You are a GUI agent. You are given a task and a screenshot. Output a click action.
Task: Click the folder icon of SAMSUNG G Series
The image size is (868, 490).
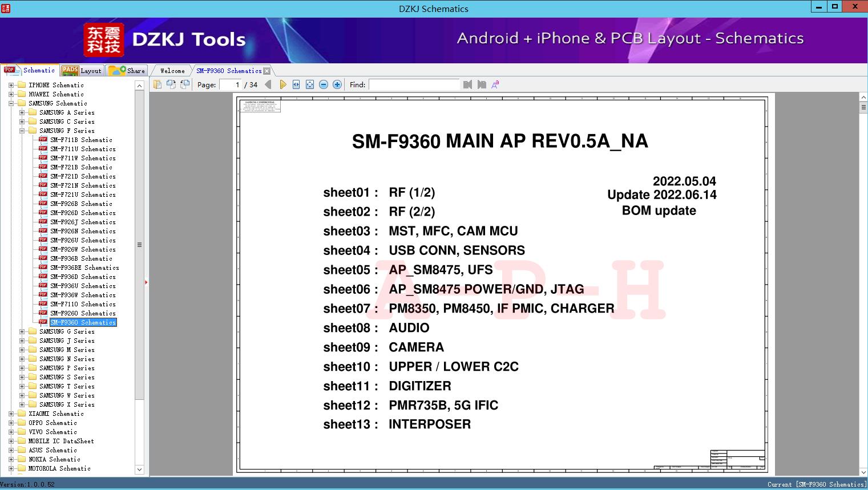(33, 331)
